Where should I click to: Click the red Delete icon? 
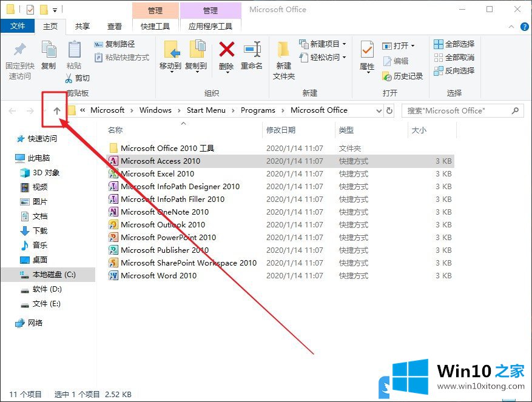227,49
